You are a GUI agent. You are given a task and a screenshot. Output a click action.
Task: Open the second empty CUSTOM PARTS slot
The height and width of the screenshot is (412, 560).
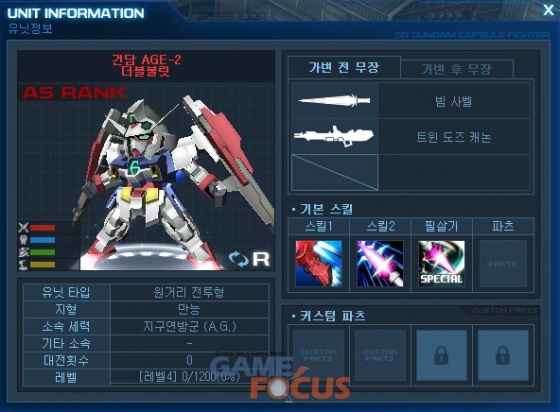pyautogui.click(x=380, y=355)
